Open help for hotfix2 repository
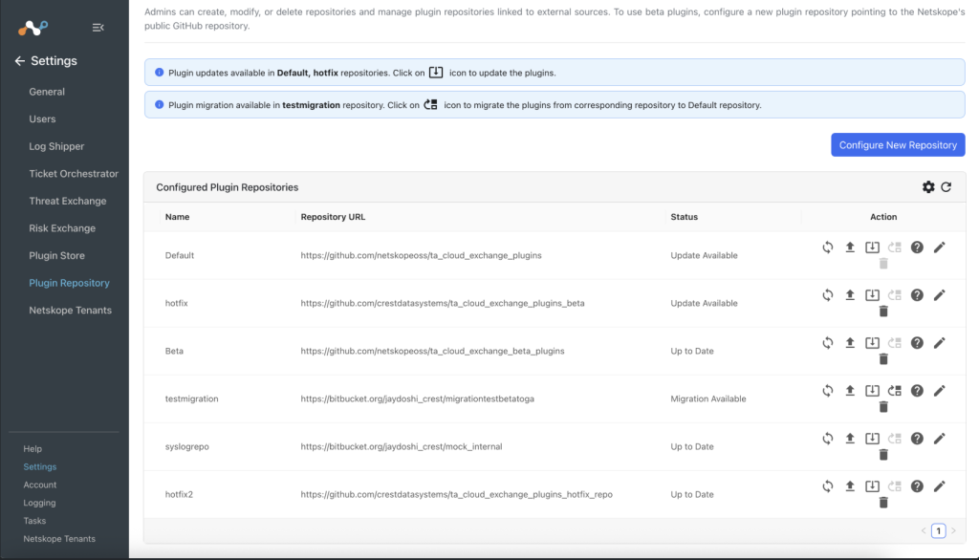Screen dimensions: 979x560 [917, 486]
